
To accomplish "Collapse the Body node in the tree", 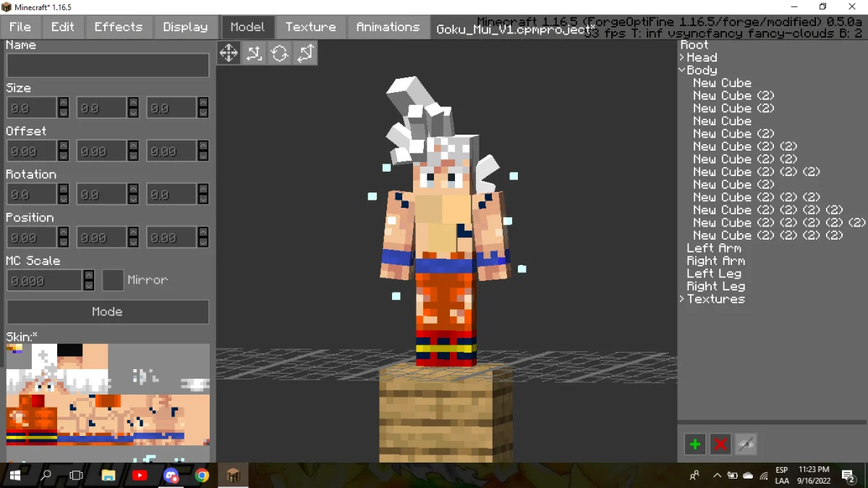I will click(x=682, y=70).
